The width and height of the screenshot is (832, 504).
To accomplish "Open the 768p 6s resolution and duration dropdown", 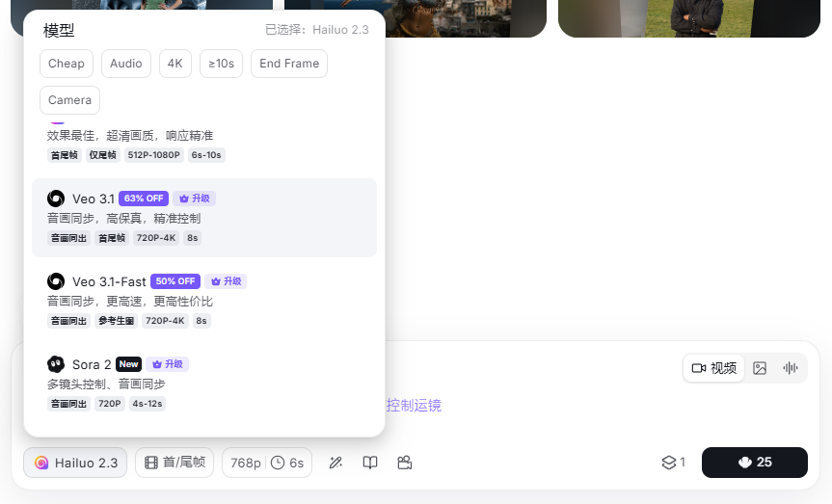I will click(x=267, y=463).
